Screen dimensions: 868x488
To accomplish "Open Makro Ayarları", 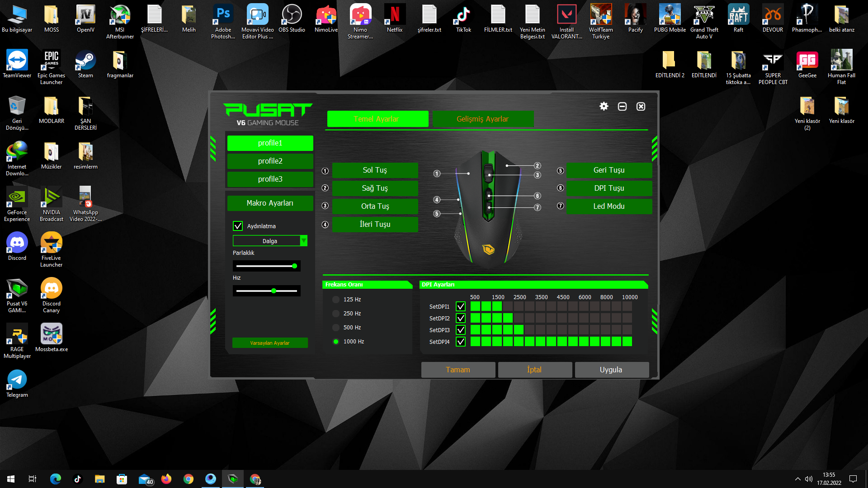I will coord(270,203).
